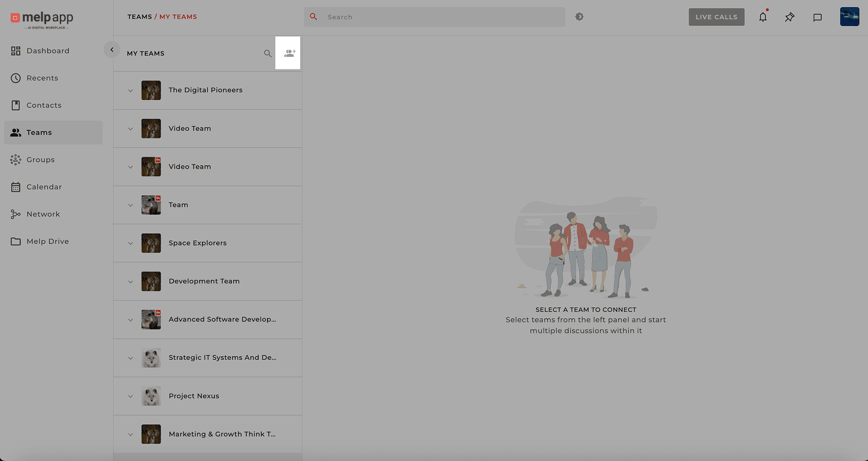Screen dimensions: 868x461
Task: Click Strategic IT Systems team avatar
Action: click(x=151, y=357)
